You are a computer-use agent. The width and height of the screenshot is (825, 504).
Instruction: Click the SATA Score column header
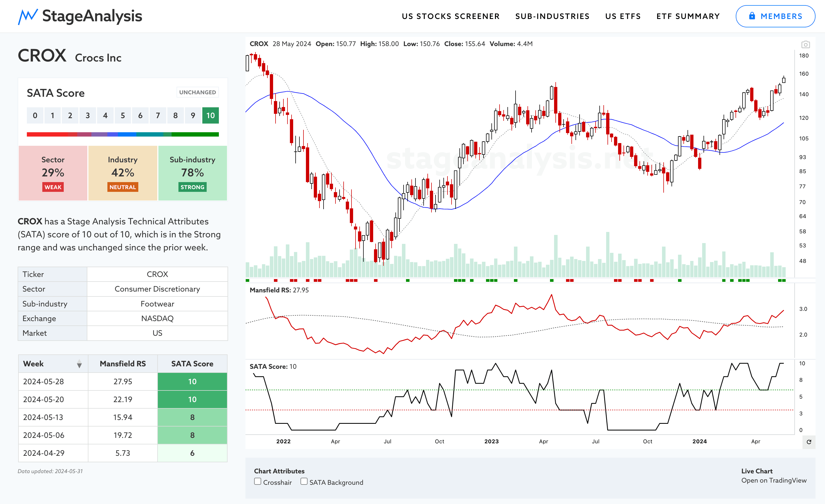coord(192,364)
